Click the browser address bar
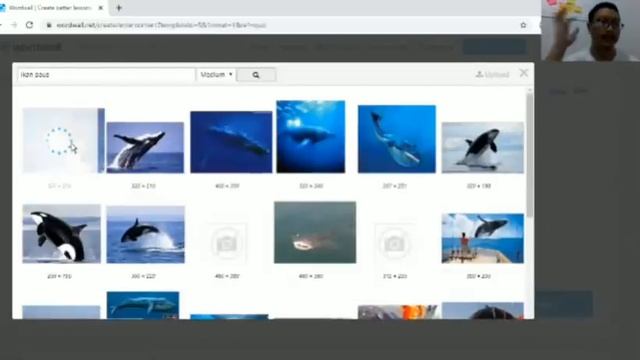The image size is (640, 360). 282,25
